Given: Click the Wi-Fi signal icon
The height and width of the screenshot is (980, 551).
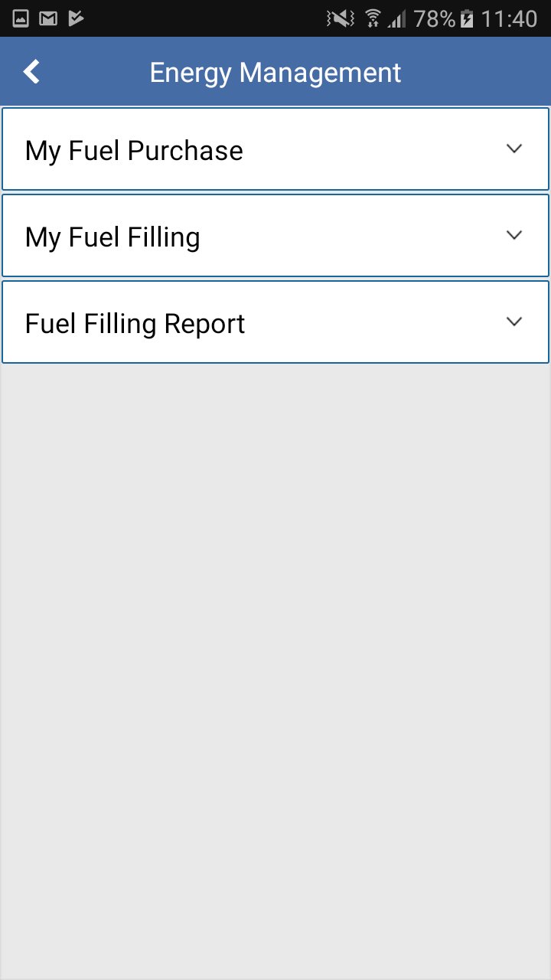Looking at the screenshot, I should tap(373, 18).
